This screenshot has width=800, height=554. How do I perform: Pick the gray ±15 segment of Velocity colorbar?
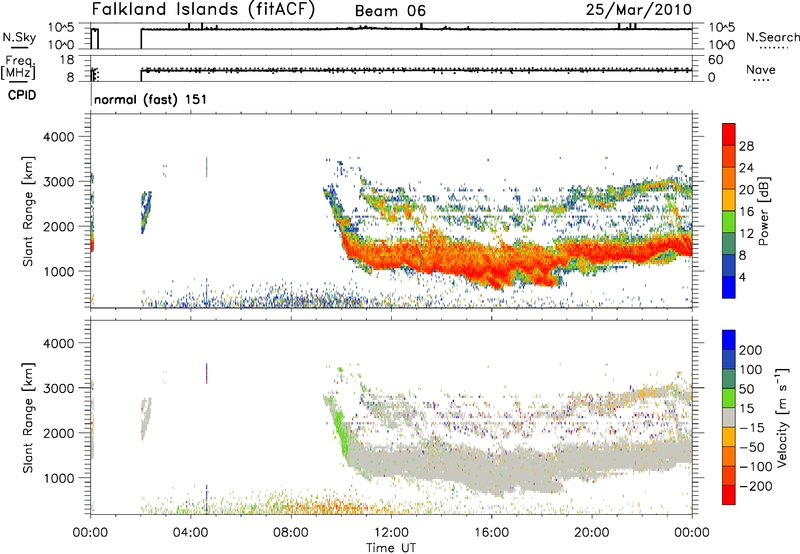pos(729,417)
